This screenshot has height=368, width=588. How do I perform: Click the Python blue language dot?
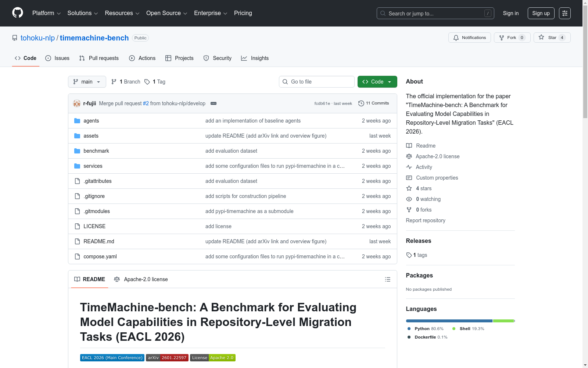(x=409, y=329)
